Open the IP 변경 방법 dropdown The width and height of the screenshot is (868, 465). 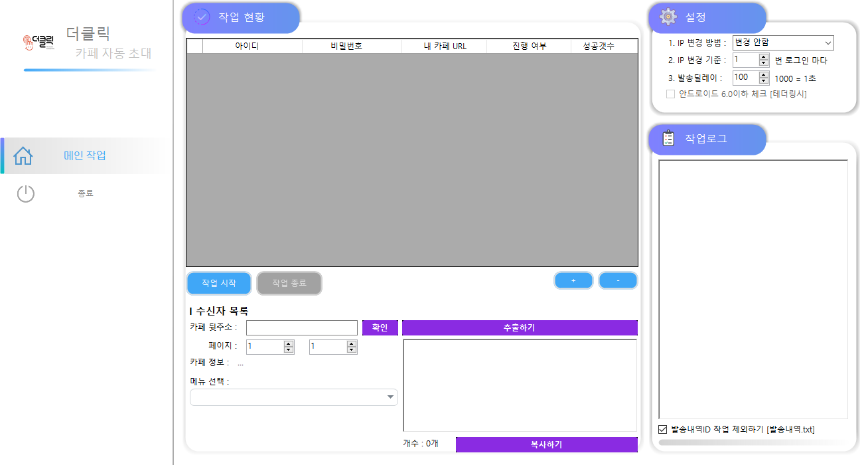(x=783, y=43)
